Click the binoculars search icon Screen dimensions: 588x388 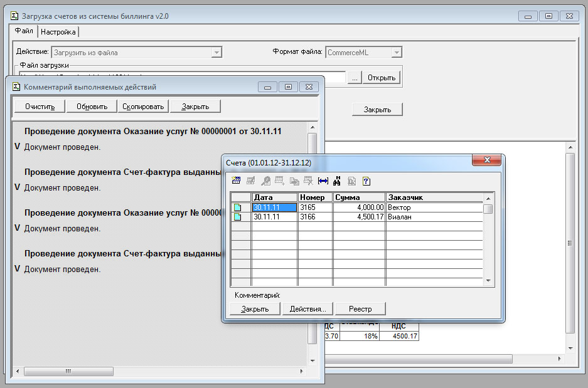pos(337,181)
